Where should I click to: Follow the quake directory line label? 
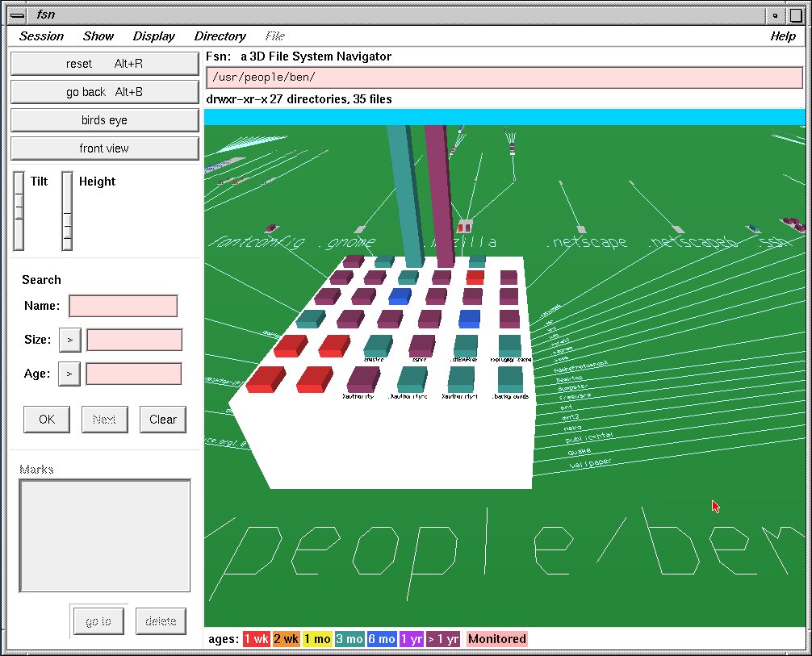tap(579, 452)
